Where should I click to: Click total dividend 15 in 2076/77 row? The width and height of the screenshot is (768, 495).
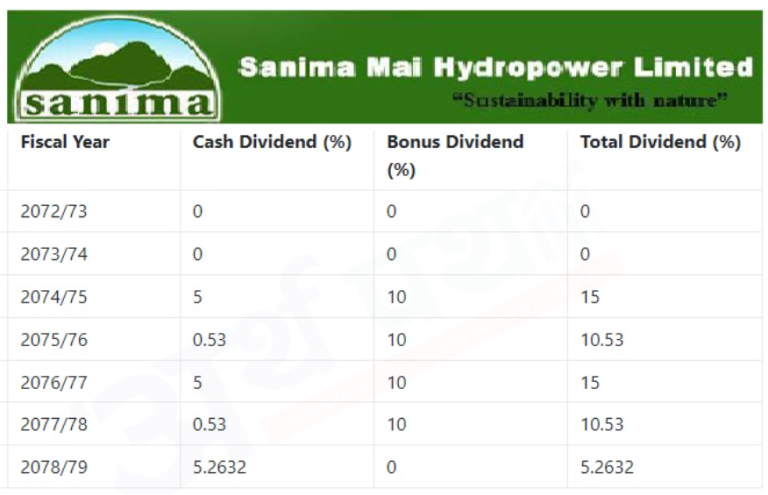[x=590, y=382]
